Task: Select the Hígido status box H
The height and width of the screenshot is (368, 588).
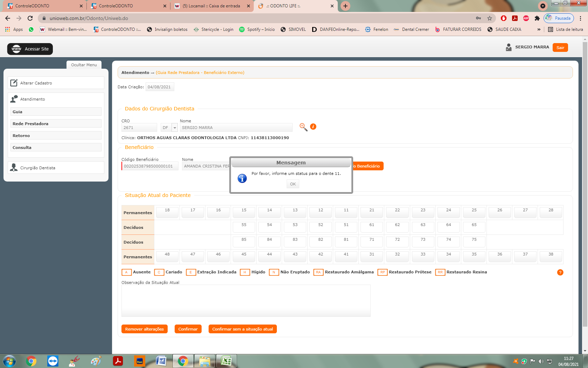Action: click(245, 272)
